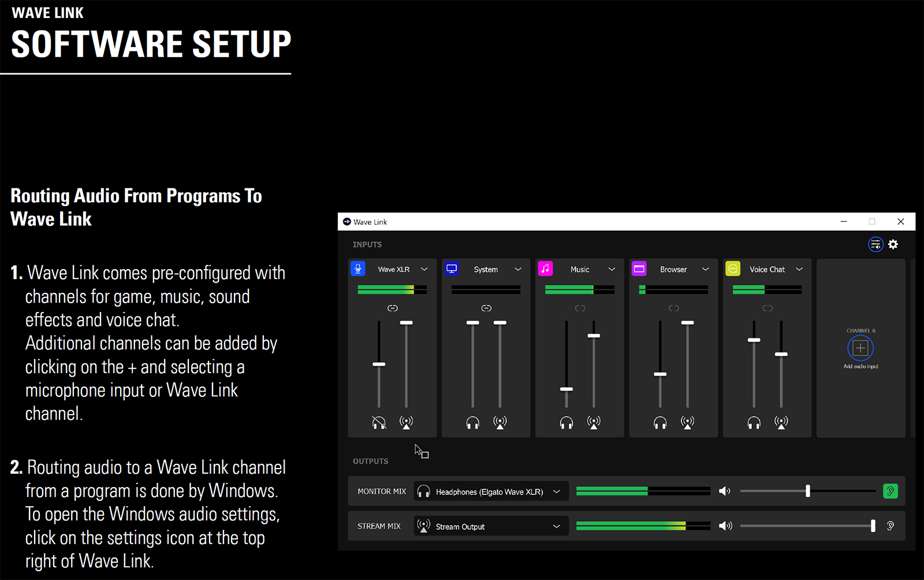Click the Wave XLR headphones fader handle
This screenshot has width=924, height=580.
pyautogui.click(x=379, y=364)
